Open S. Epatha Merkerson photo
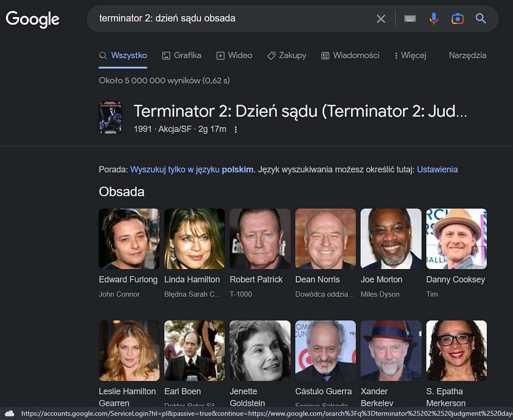 click(x=456, y=350)
